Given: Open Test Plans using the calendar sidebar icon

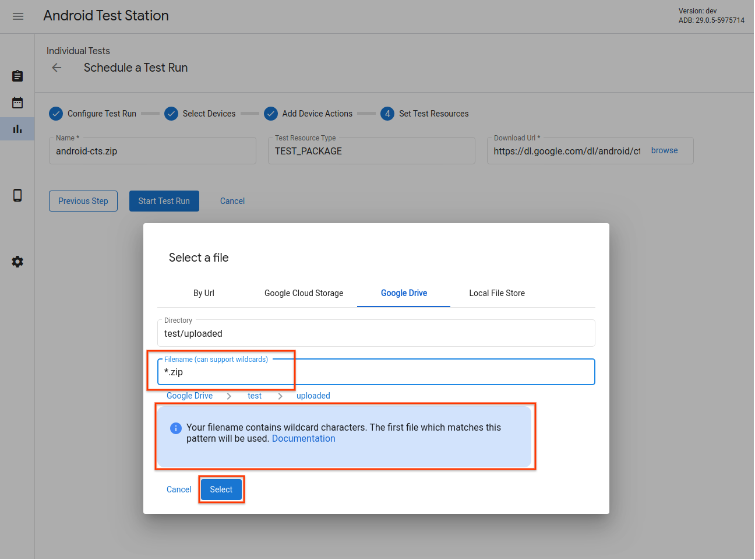Looking at the screenshot, I should pyautogui.click(x=17, y=103).
